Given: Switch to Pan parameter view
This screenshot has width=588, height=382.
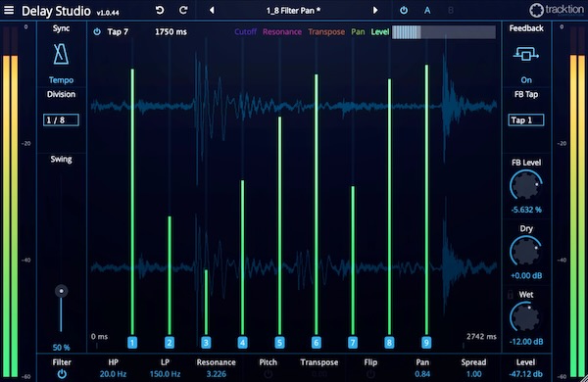Looking at the screenshot, I should point(358,32).
